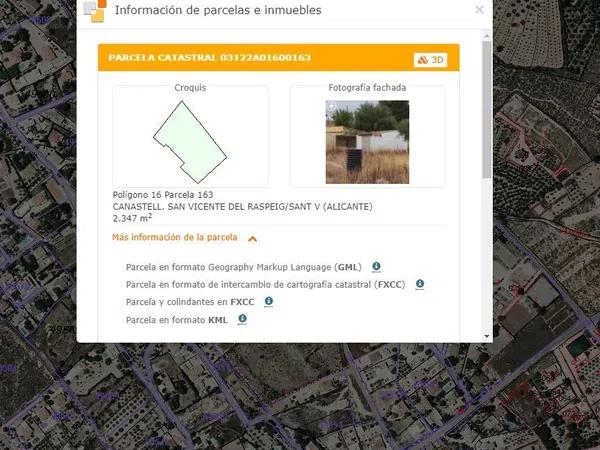Click the dialog's vertical scrollbar thumb
The image size is (600, 450).
tap(486, 110)
